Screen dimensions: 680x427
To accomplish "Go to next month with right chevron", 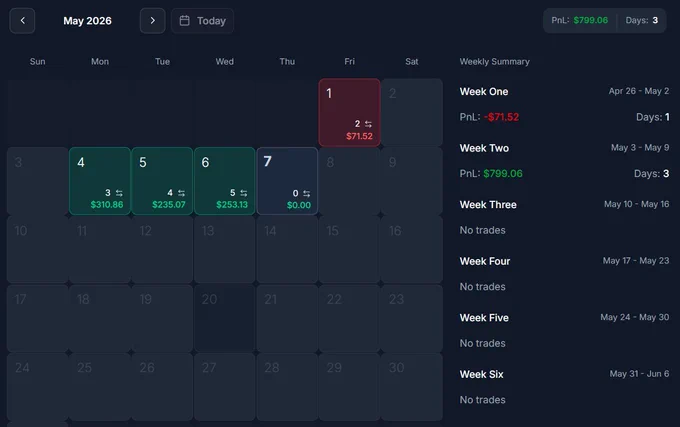I will (x=152, y=20).
